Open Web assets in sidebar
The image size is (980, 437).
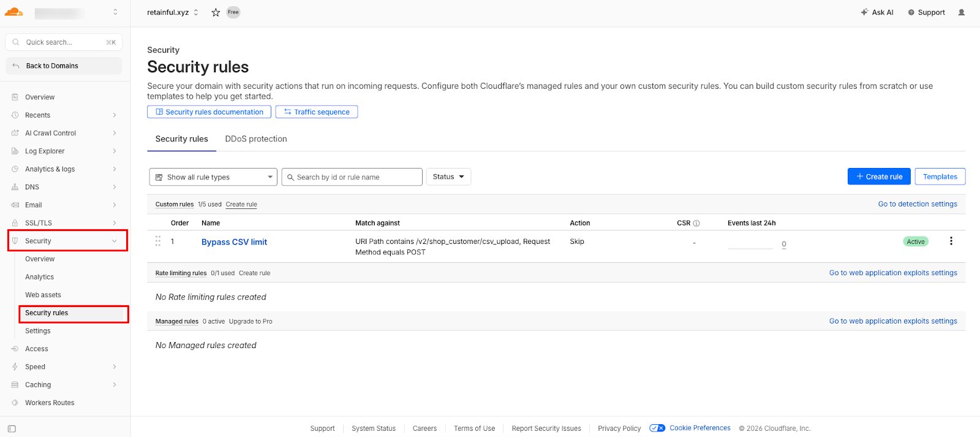tap(43, 295)
